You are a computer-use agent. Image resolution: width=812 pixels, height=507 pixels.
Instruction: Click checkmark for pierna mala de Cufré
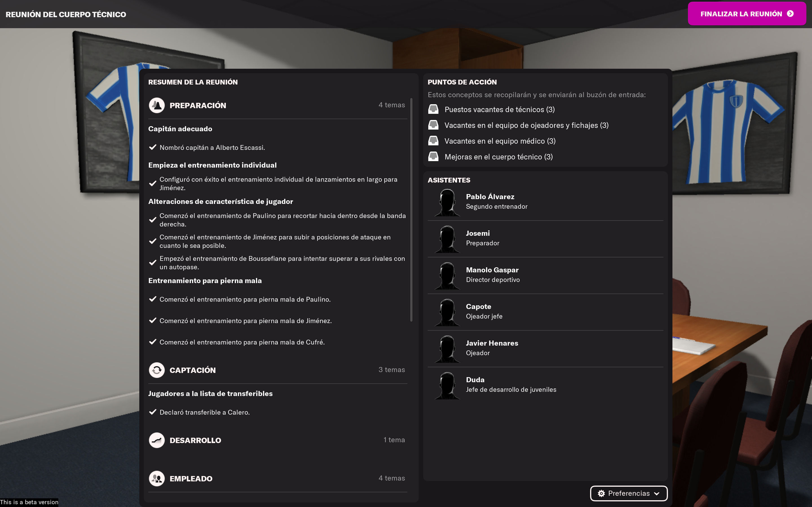coord(153,342)
